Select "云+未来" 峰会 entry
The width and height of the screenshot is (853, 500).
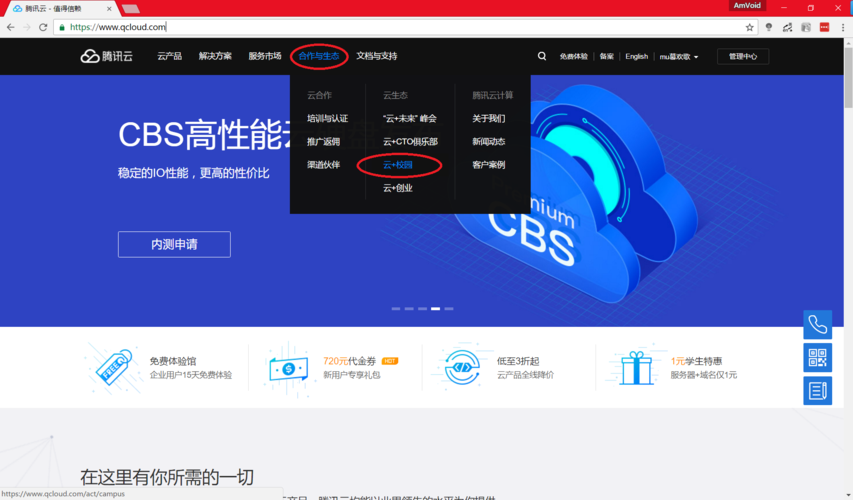(410, 119)
